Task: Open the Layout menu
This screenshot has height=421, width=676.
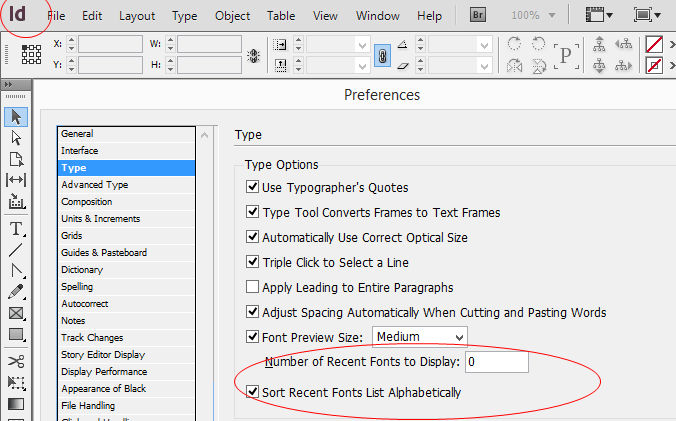Action: click(x=137, y=16)
